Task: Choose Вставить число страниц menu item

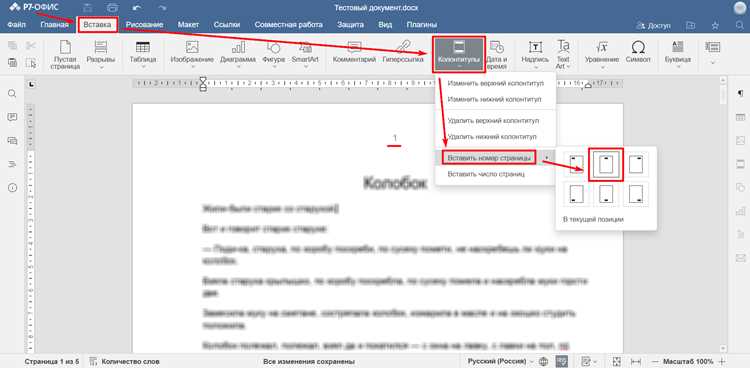Action: coord(496,174)
